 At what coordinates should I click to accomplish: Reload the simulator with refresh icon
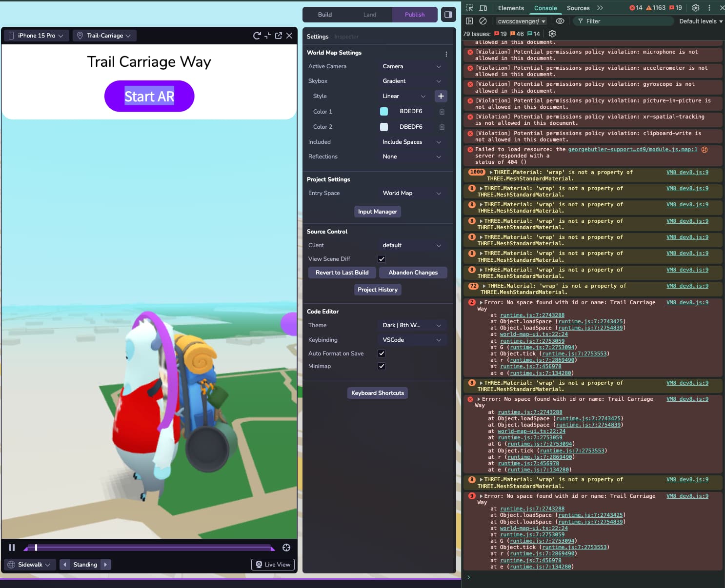point(257,36)
